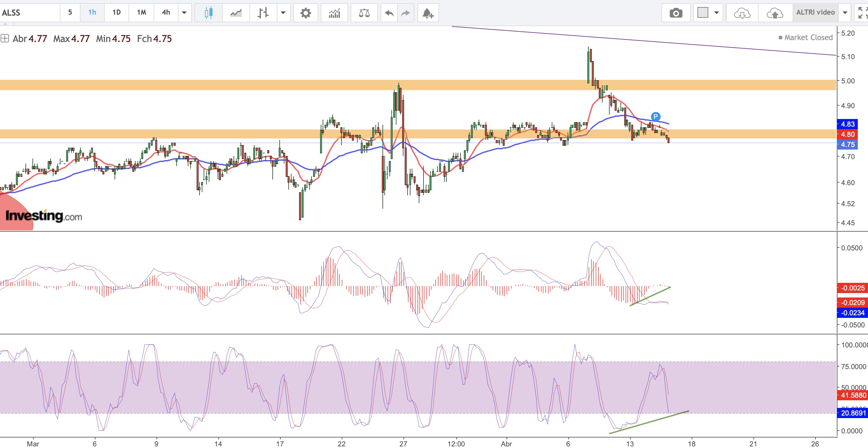This screenshot has height=448, width=868.
Task: Select the 1D timeframe
Action: pos(116,13)
